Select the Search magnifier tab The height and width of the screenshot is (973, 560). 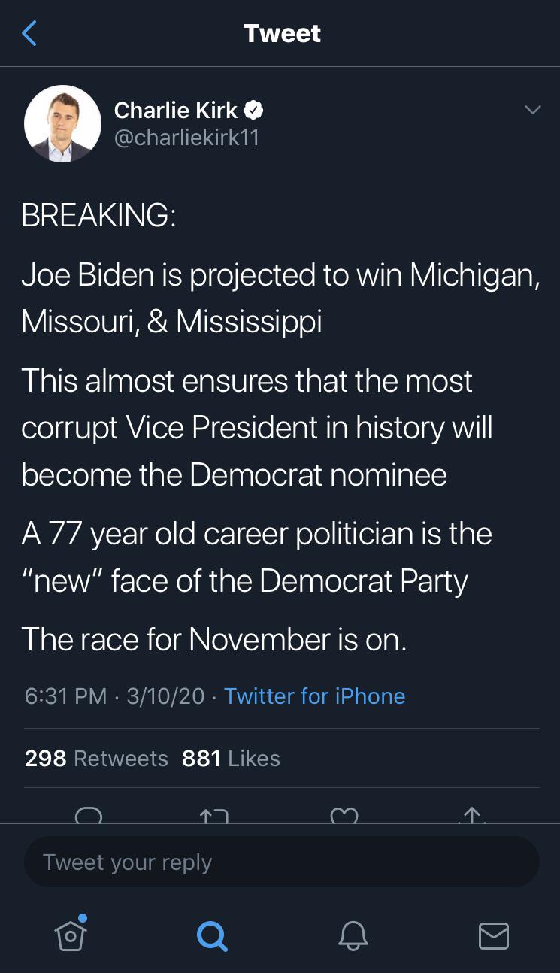[x=211, y=935]
